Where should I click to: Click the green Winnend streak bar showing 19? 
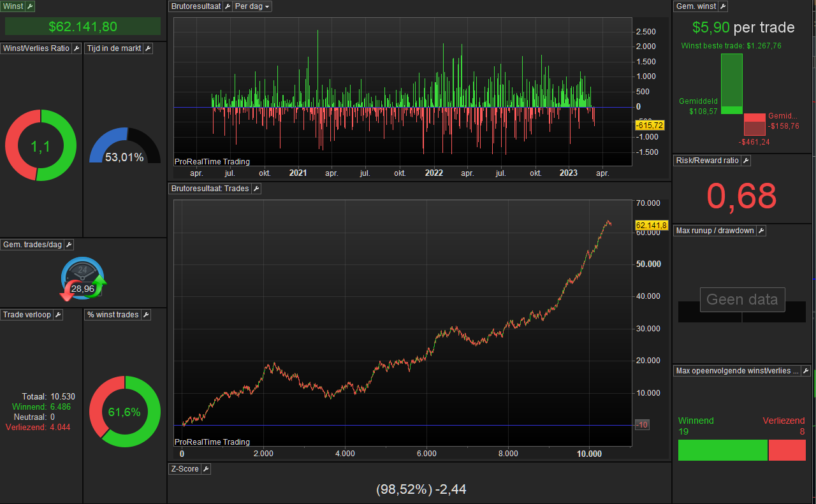(723, 450)
